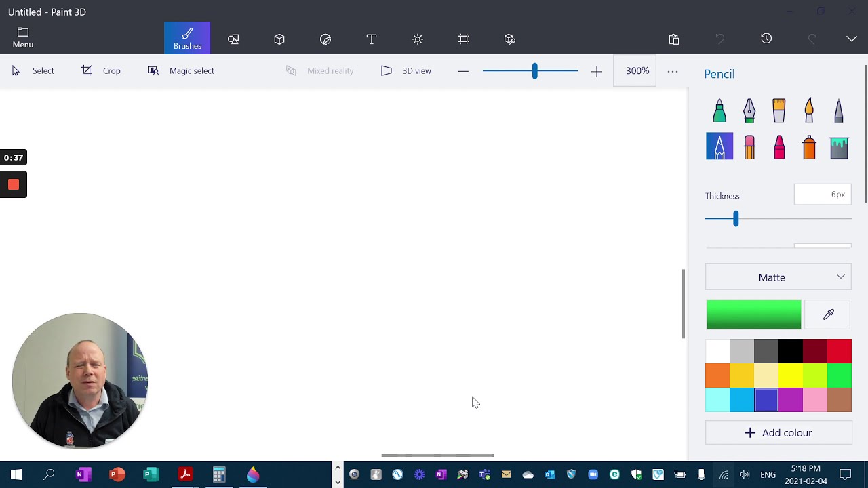The width and height of the screenshot is (868, 488).
Task: Select the Eraser tool
Action: (749, 146)
